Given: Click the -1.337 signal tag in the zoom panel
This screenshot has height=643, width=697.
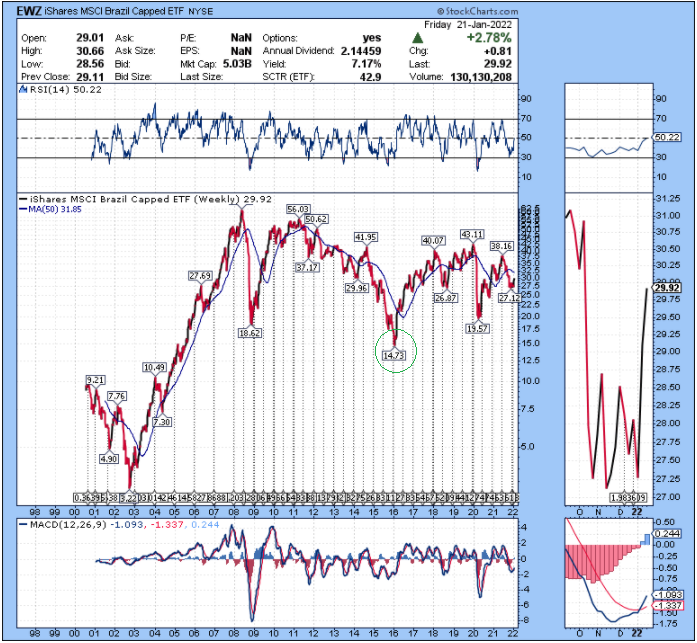Looking at the screenshot, I should pyautogui.click(x=667, y=605).
